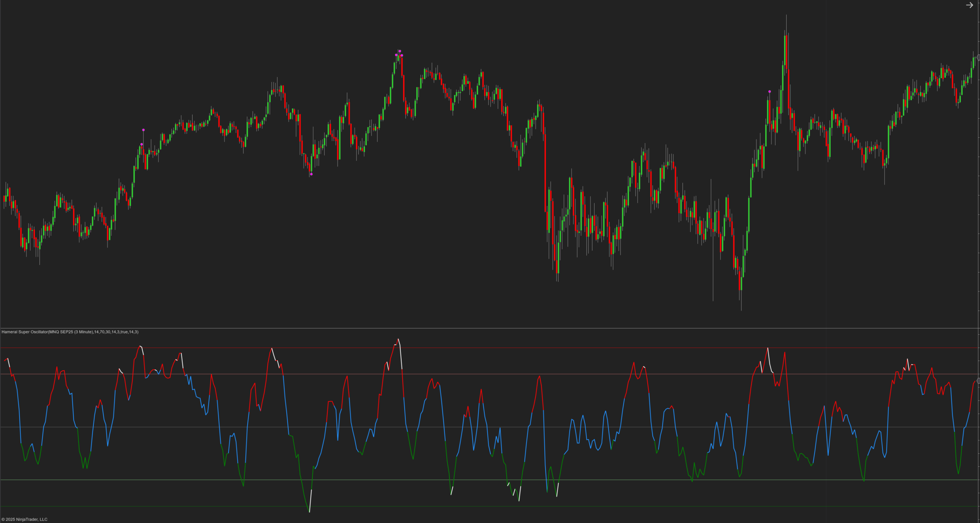Click the isolated magenta dot on right side
The width and height of the screenshot is (980, 523).
[x=769, y=92]
